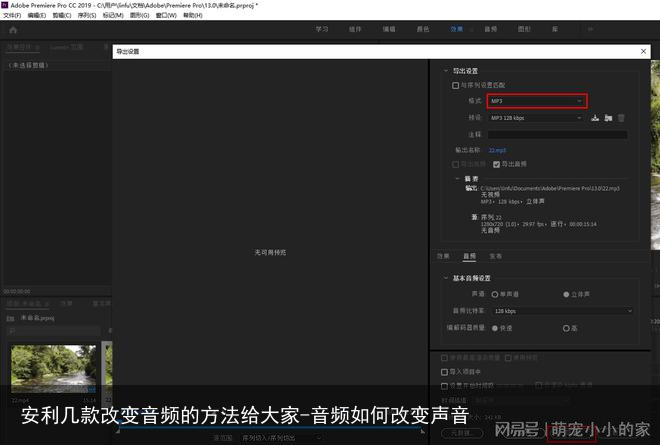Open the 格式 dropdown showing MP3
Screen dimensions: 660x445
point(537,101)
